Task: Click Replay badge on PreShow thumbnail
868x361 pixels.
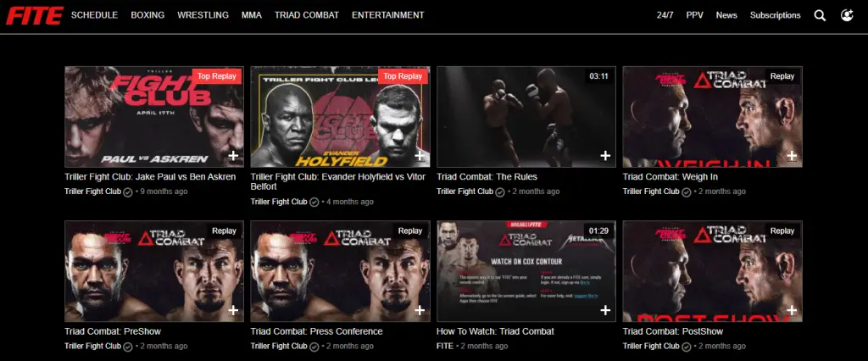Action: (224, 230)
